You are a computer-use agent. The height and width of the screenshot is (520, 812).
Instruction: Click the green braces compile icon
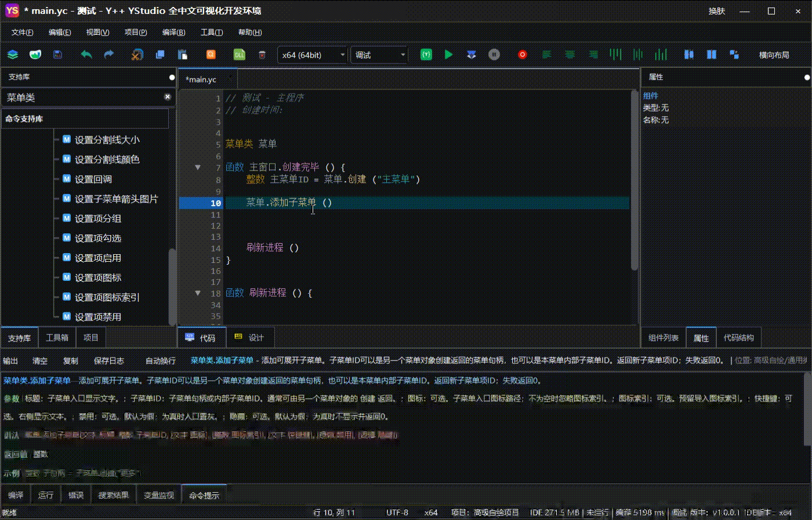click(x=426, y=55)
